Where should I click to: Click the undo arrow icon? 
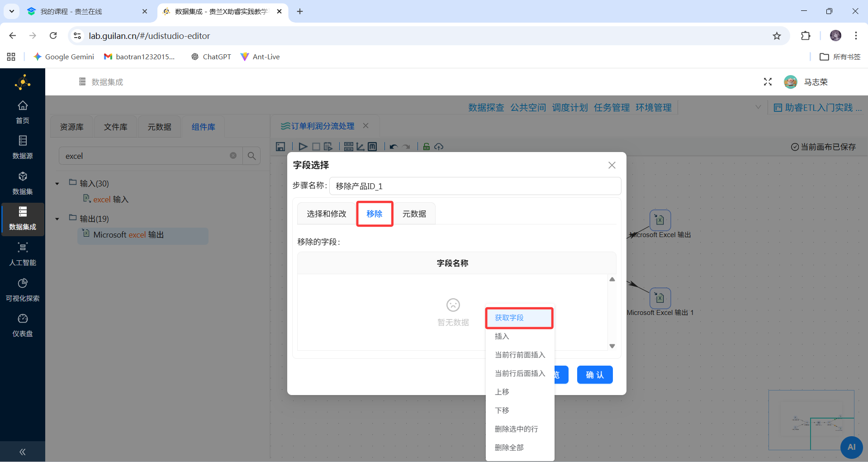(x=394, y=147)
